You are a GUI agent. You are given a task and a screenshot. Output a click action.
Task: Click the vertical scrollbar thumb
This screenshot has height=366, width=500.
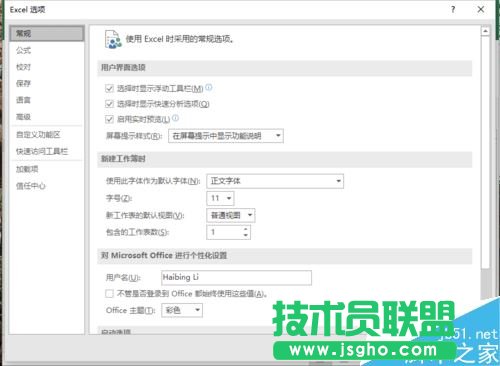(485, 152)
